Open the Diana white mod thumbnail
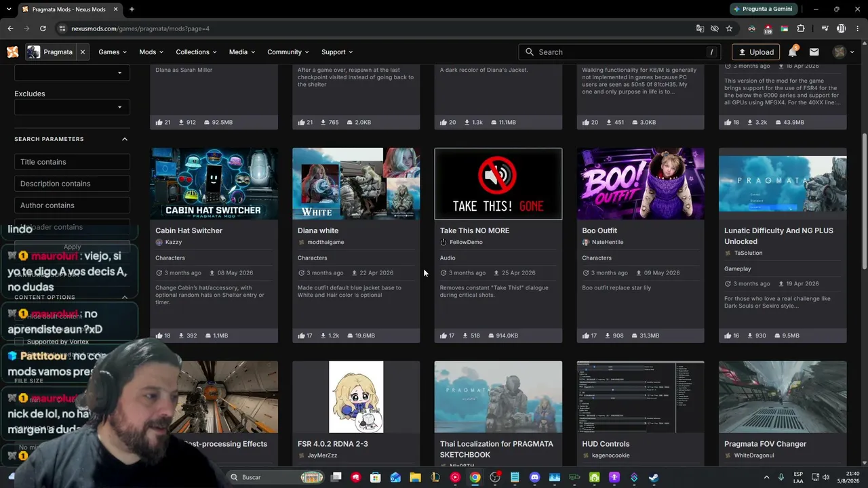Viewport: 868px width, 488px height. (356, 184)
